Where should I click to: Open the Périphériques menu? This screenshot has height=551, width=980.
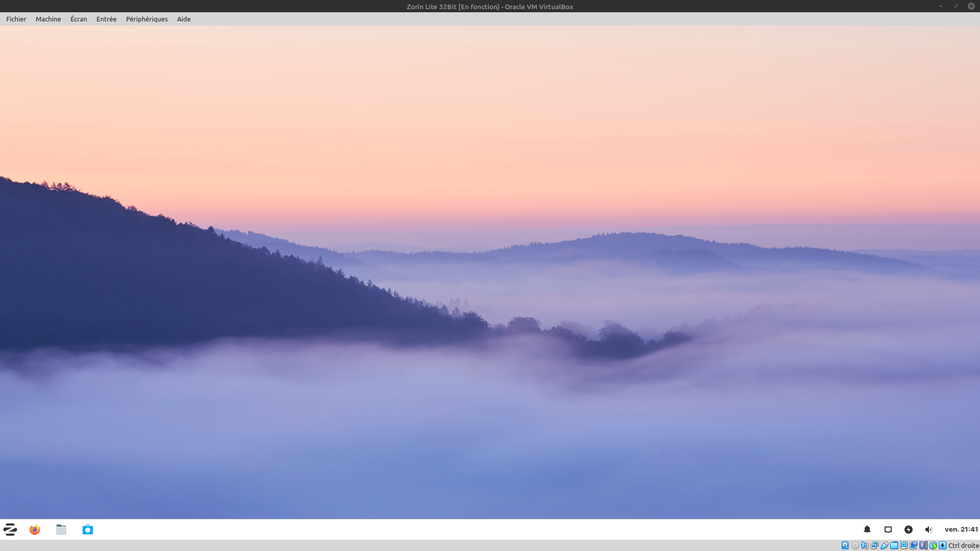click(147, 19)
